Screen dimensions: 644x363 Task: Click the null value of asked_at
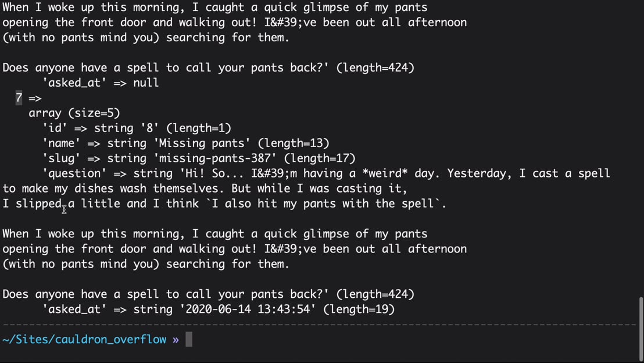coord(146,83)
